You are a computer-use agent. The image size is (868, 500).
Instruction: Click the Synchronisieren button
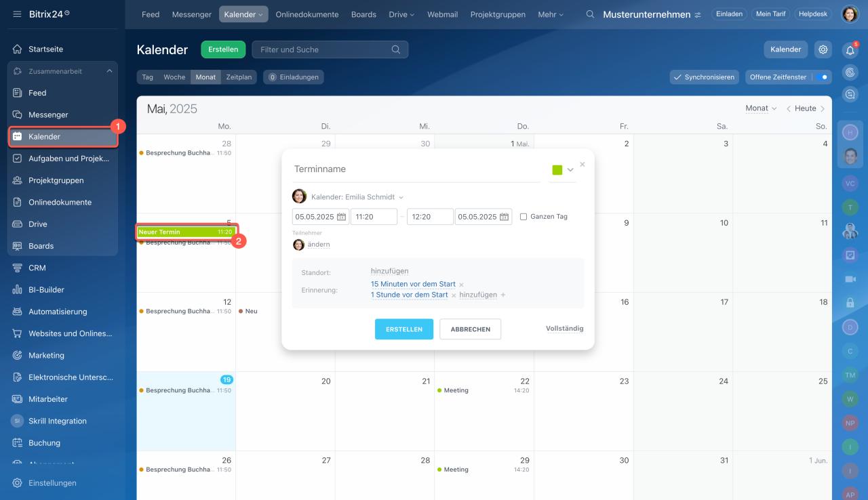[704, 77]
